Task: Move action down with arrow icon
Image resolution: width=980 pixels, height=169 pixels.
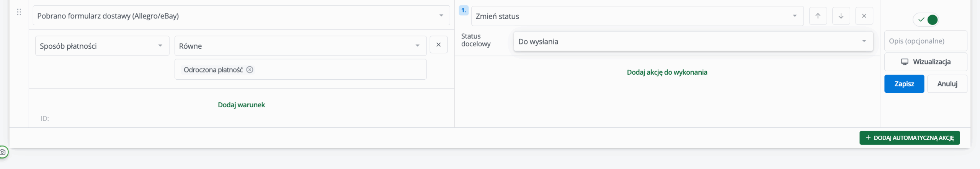Action: click(x=841, y=16)
